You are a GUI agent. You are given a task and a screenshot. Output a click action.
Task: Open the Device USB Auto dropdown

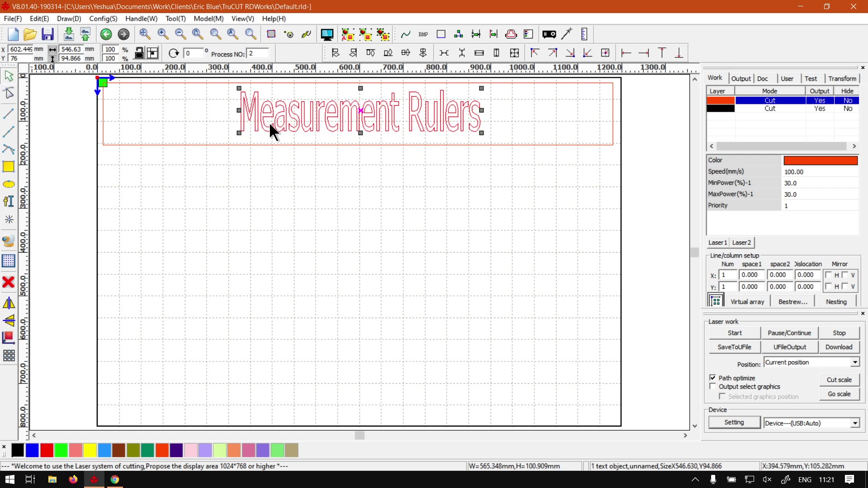(855, 423)
